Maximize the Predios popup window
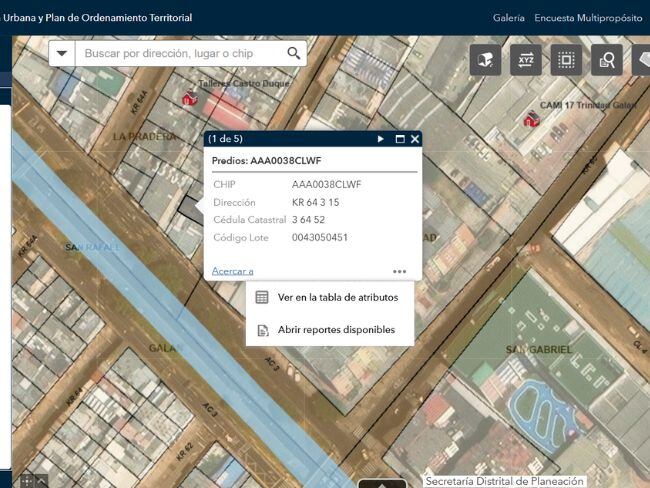 399,139
